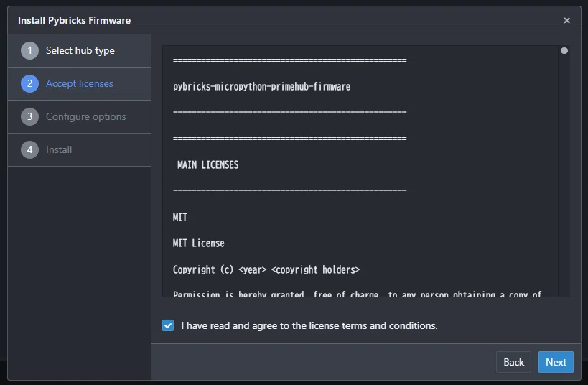Click the step 3 number circle

click(29, 116)
